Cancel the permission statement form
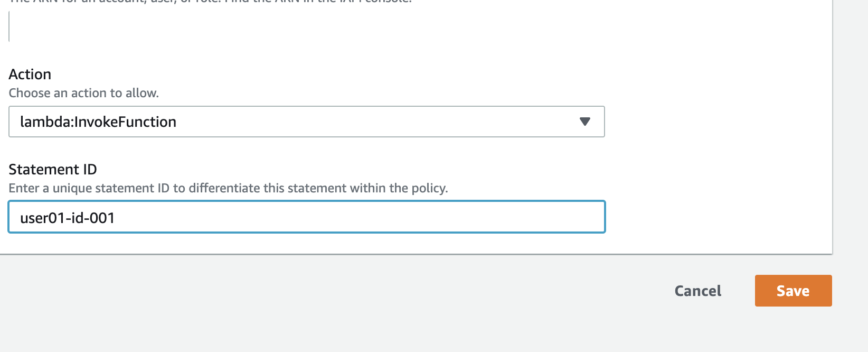The height and width of the screenshot is (352, 868). click(x=697, y=291)
